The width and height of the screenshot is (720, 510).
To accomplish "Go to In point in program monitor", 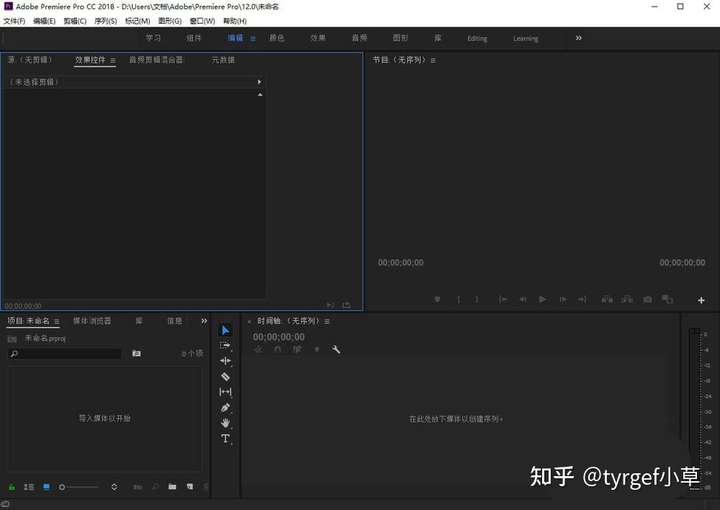I will pyautogui.click(x=503, y=300).
